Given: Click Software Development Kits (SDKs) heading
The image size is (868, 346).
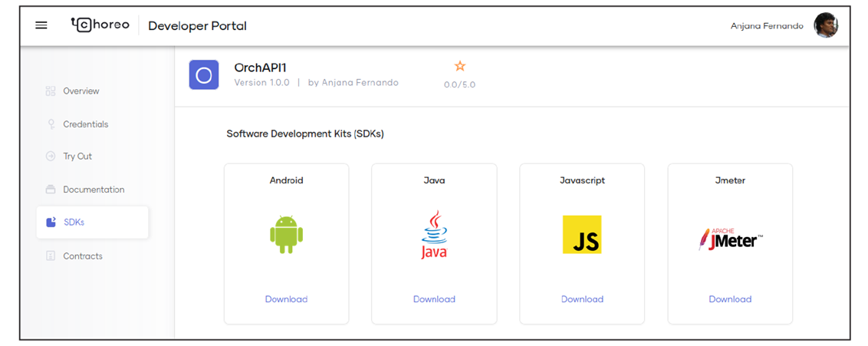Looking at the screenshot, I should (x=305, y=134).
